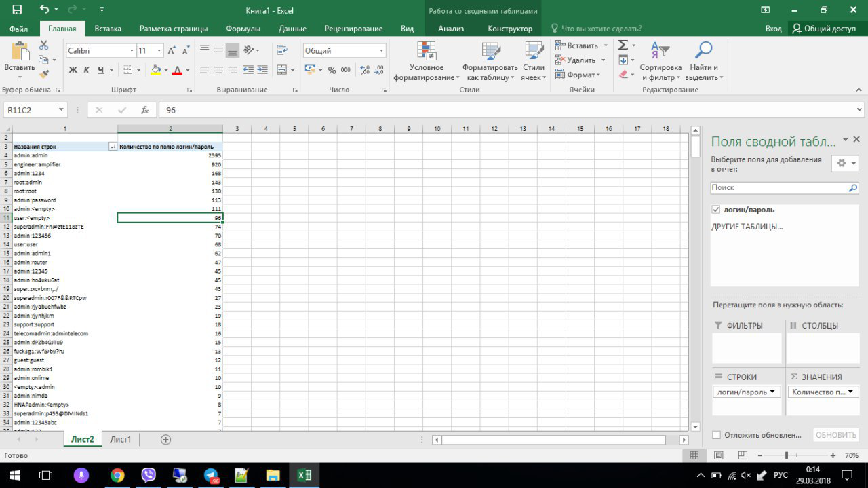Select the Format Painter brush icon

(x=44, y=74)
